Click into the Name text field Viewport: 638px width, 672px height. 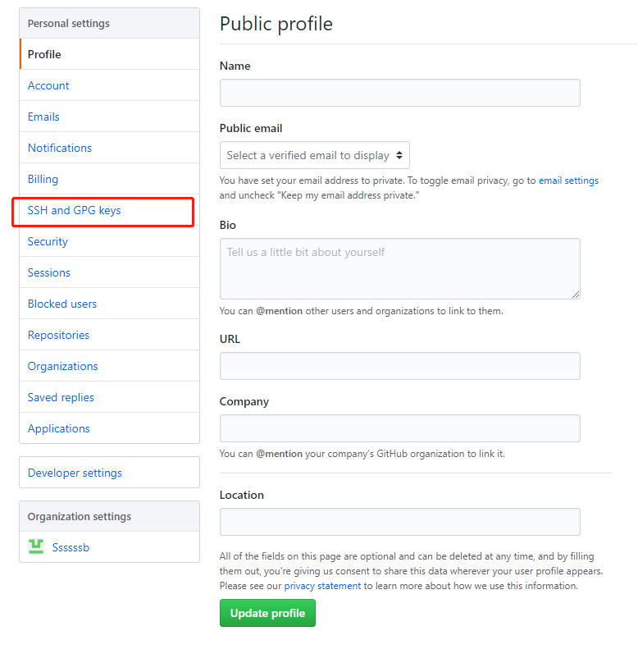(399, 93)
